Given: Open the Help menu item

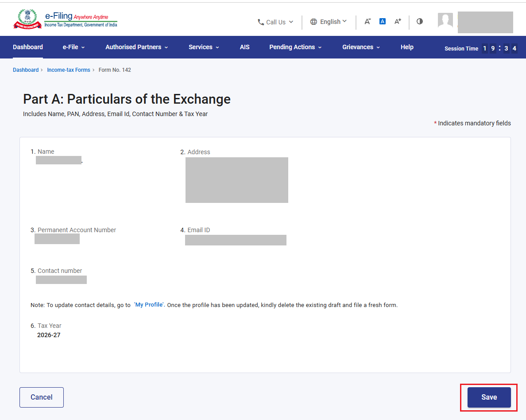Looking at the screenshot, I should pos(407,47).
